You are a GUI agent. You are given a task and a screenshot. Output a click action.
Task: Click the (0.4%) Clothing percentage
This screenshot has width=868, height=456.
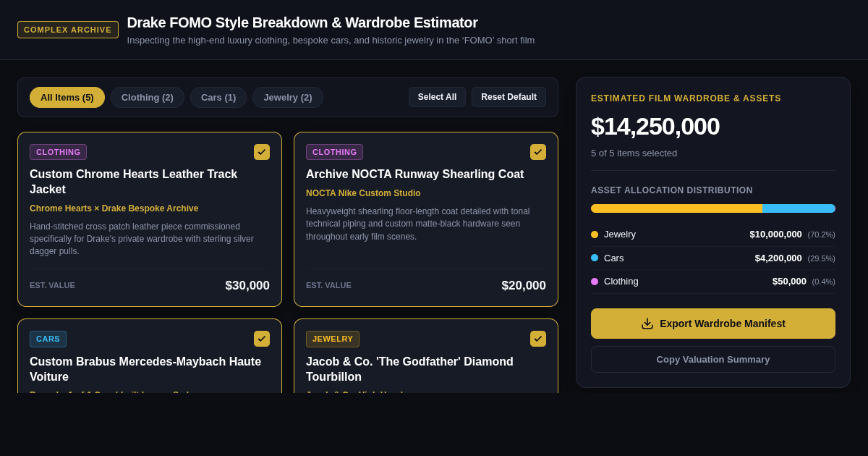(x=824, y=282)
